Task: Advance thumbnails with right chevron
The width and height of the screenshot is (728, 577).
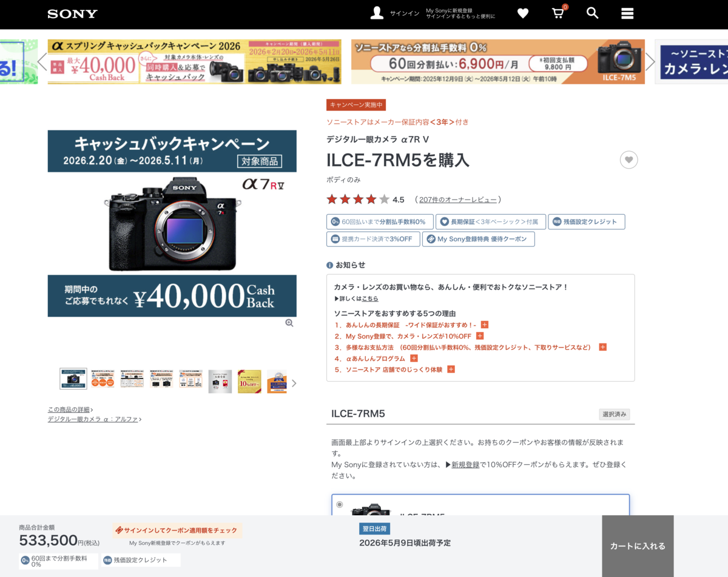Action: point(294,383)
